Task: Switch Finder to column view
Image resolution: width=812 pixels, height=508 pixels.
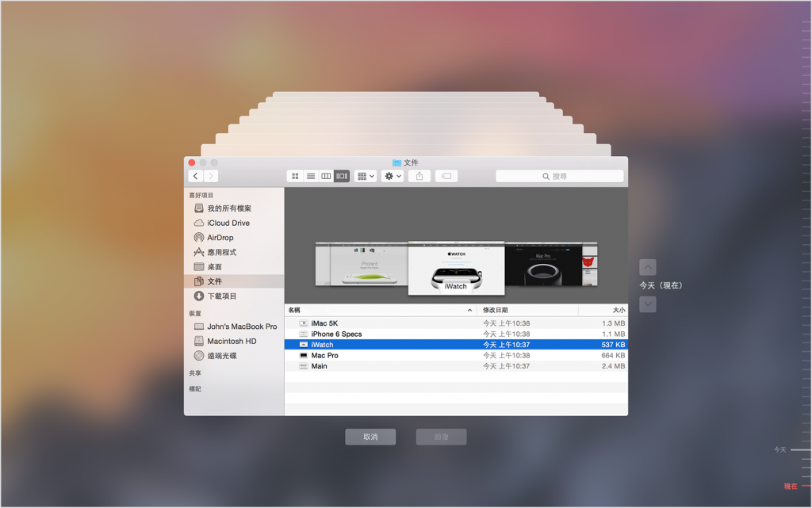Action: (x=326, y=176)
